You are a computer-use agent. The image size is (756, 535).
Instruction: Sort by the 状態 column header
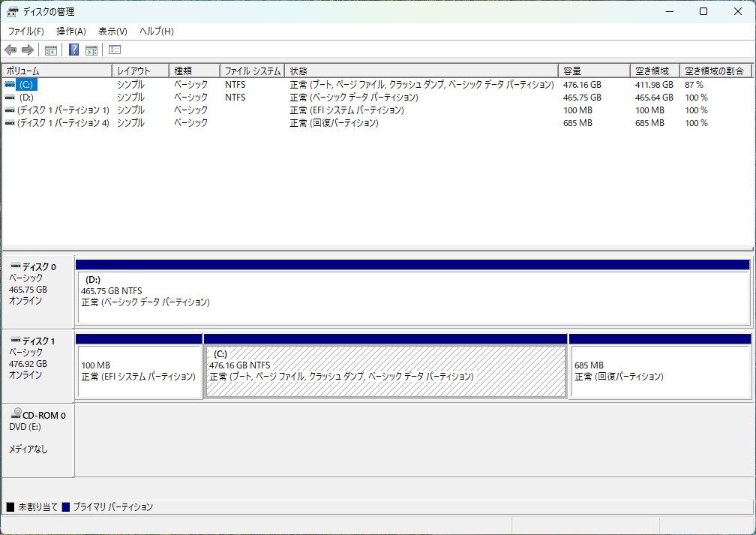pyautogui.click(x=421, y=71)
